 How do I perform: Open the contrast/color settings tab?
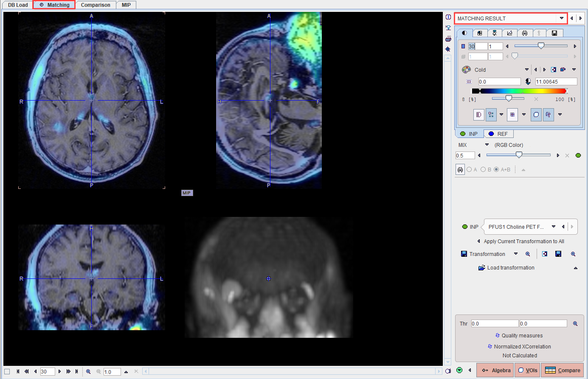(x=464, y=33)
